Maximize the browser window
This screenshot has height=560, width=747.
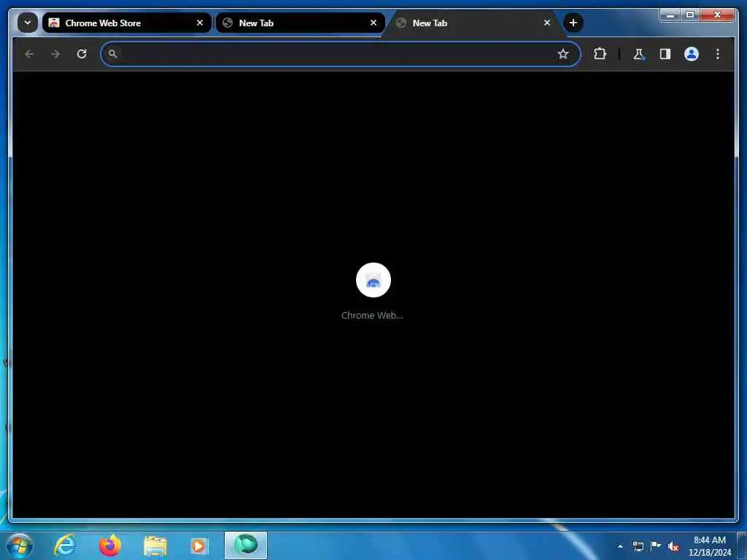pos(690,15)
